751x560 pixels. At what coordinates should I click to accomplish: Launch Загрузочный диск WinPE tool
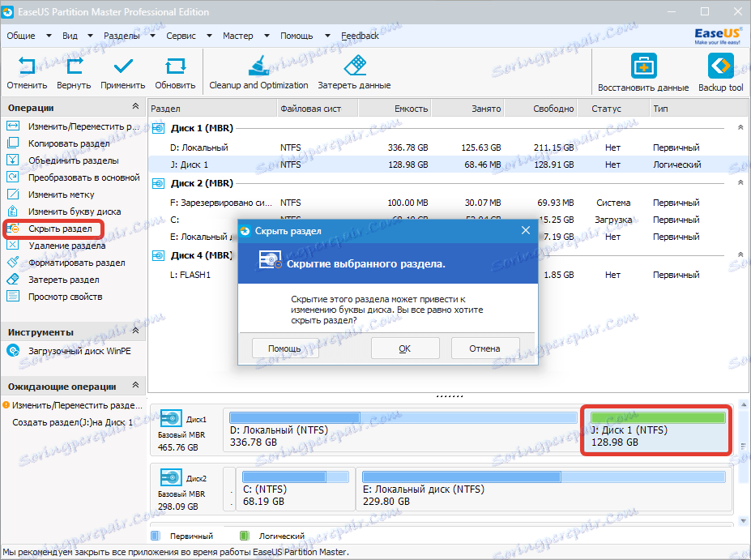click(x=69, y=351)
